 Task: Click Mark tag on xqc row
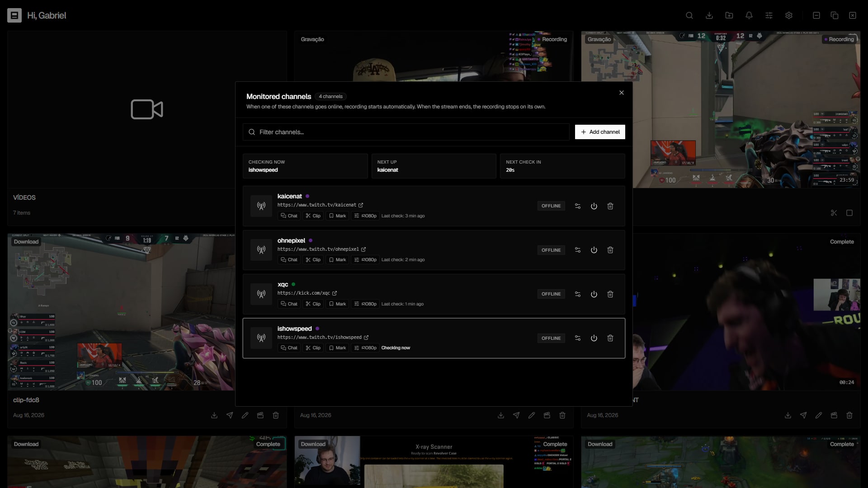[x=337, y=304]
